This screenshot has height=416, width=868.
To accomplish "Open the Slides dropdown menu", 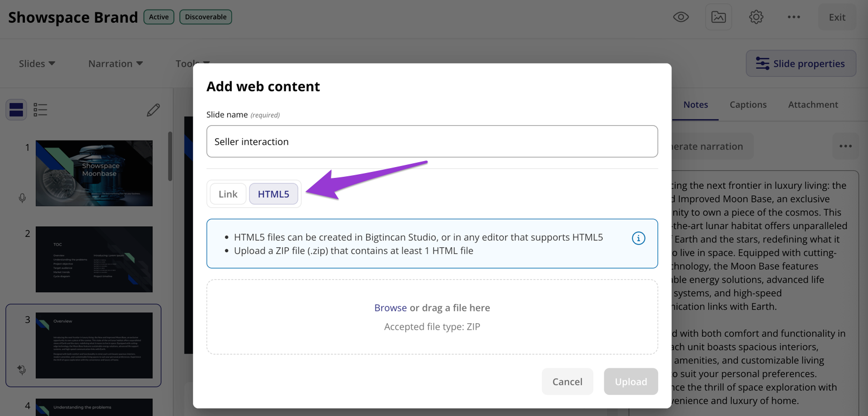I will [x=37, y=63].
